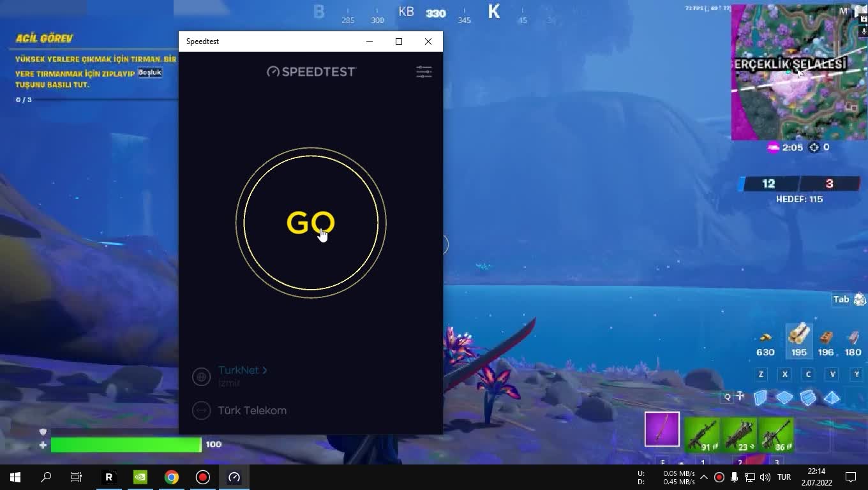Switch to NVIDIA app in taskbar
The width and height of the screenshot is (868, 490).
140,477
